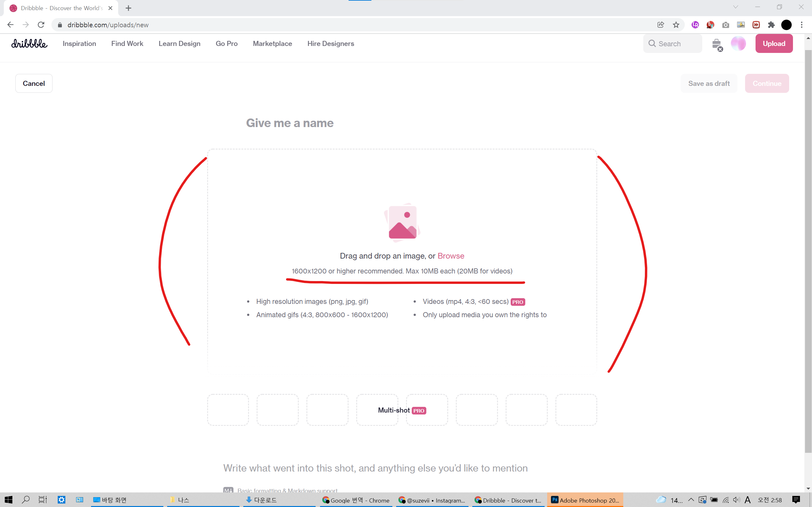The width and height of the screenshot is (812, 507).
Task: Bookmark page with the star icon
Action: [676, 25]
